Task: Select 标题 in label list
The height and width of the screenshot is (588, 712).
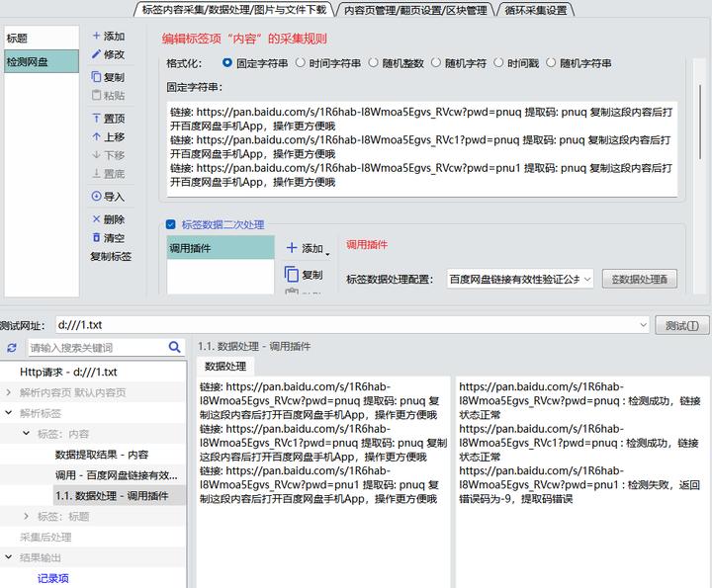Action: 42,39
